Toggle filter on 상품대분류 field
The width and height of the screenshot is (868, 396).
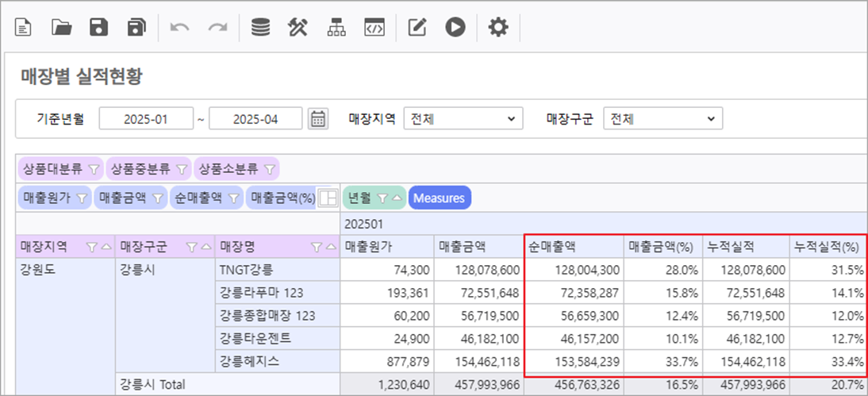pos(93,169)
